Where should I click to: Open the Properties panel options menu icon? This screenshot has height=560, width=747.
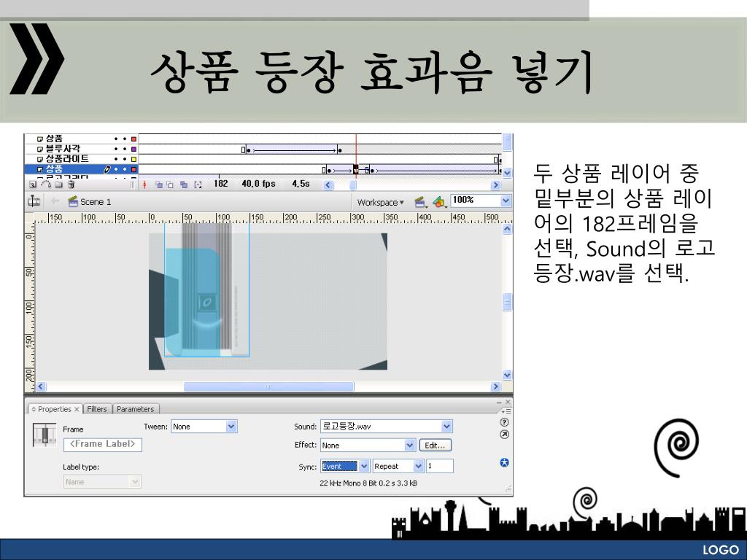point(506,411)
